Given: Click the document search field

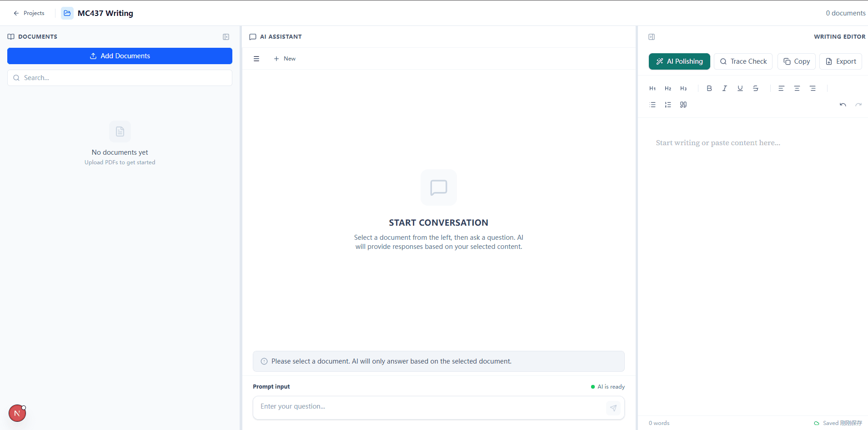Looking at the screenshot, I should click(120, 78).
